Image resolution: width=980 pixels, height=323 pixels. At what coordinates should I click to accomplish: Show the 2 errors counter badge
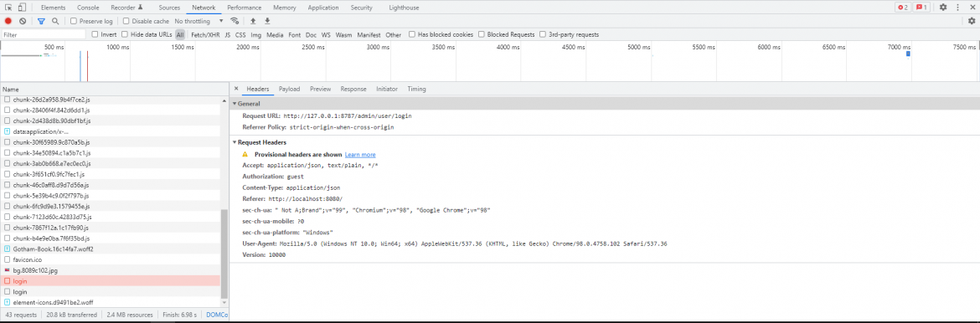pos(902,8)
